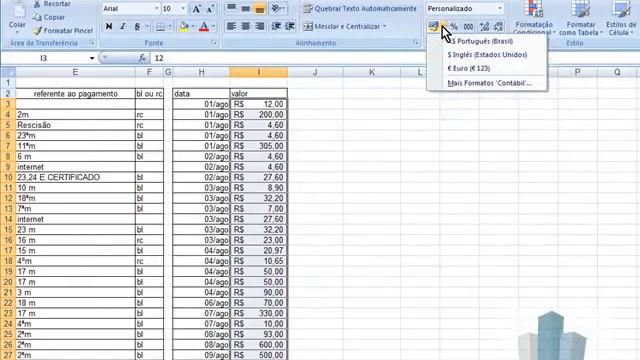Open Área de Transferência dialog launcher
The width and height of the screenshot is (640, 360).
(91, 43)
